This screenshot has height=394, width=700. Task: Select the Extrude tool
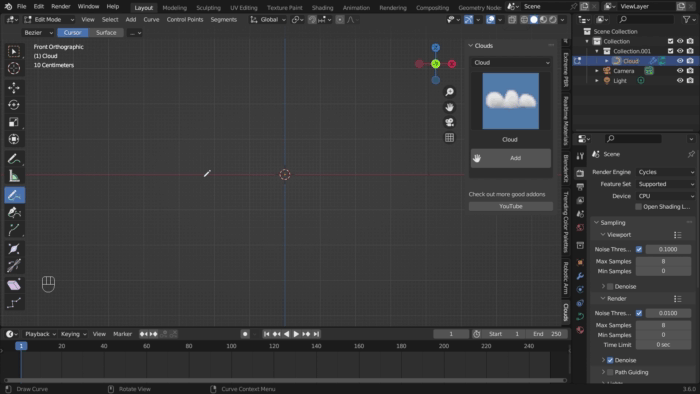(x=14, y=230)
